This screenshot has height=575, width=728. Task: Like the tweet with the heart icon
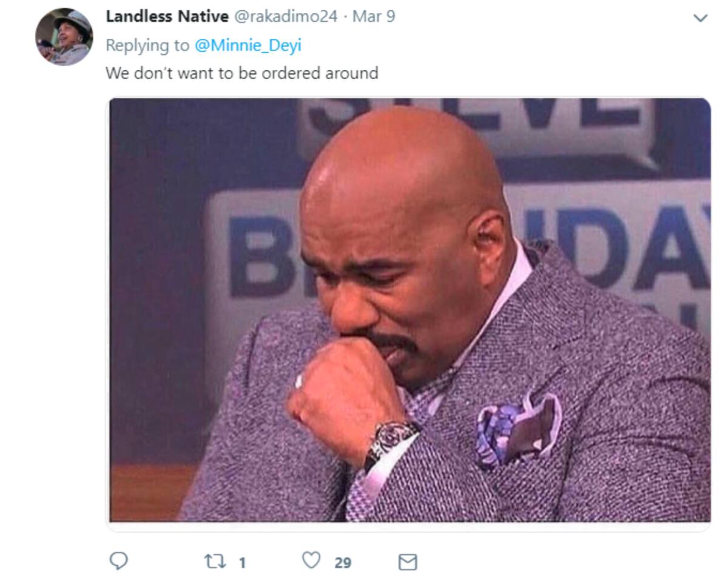311,560
